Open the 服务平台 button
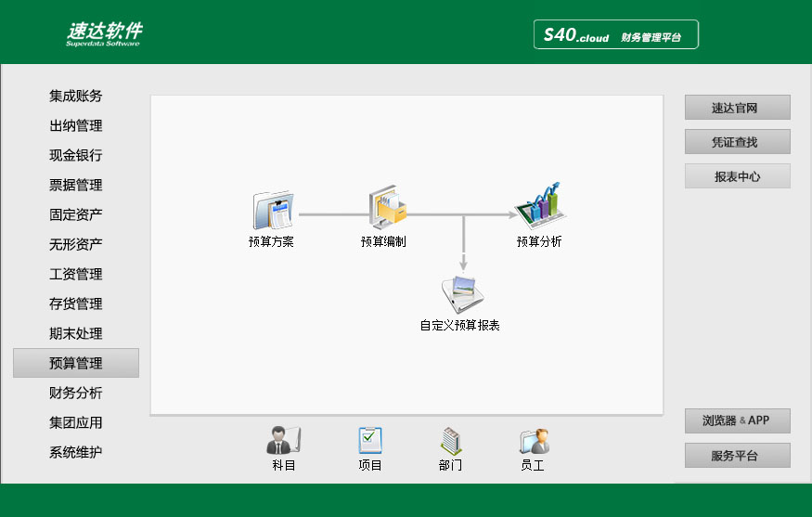The image size is (812, 517). (738, 456)
